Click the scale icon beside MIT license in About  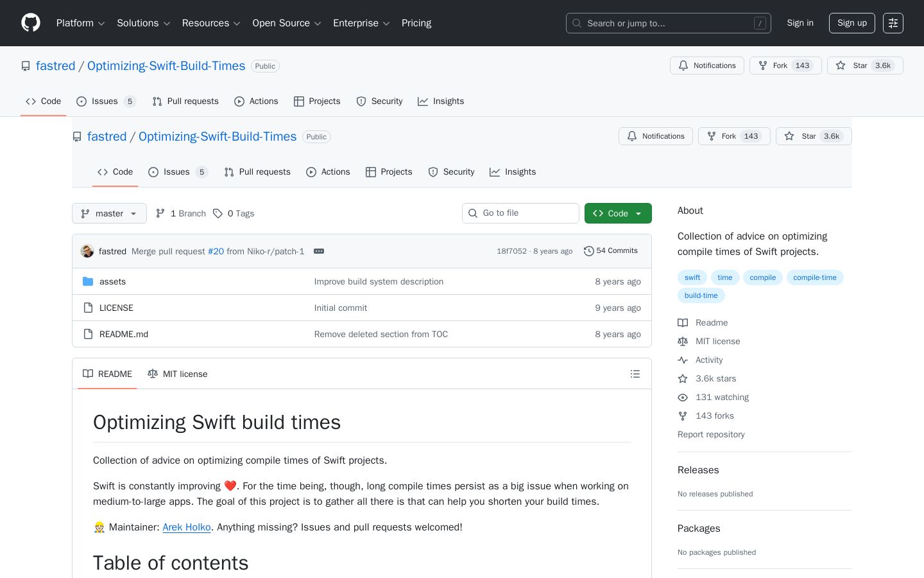(x=683, y=342)
